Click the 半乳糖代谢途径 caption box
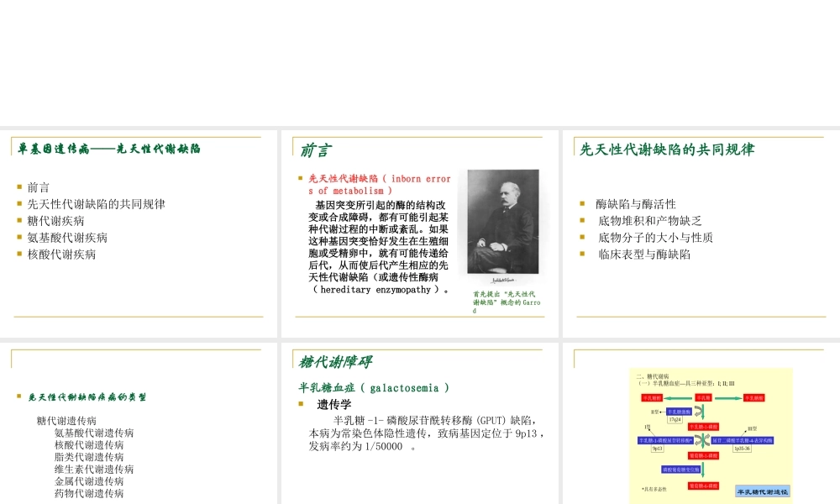This screenshot has height=504, width=840. pos(763,491)
